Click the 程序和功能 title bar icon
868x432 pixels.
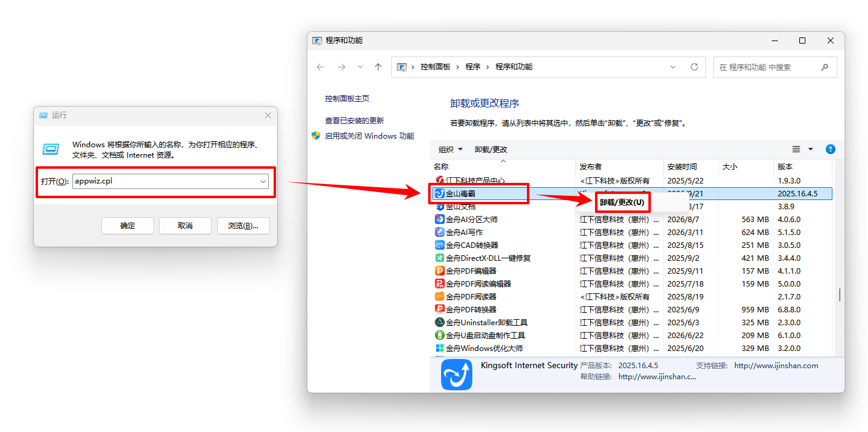coord(317,40)
